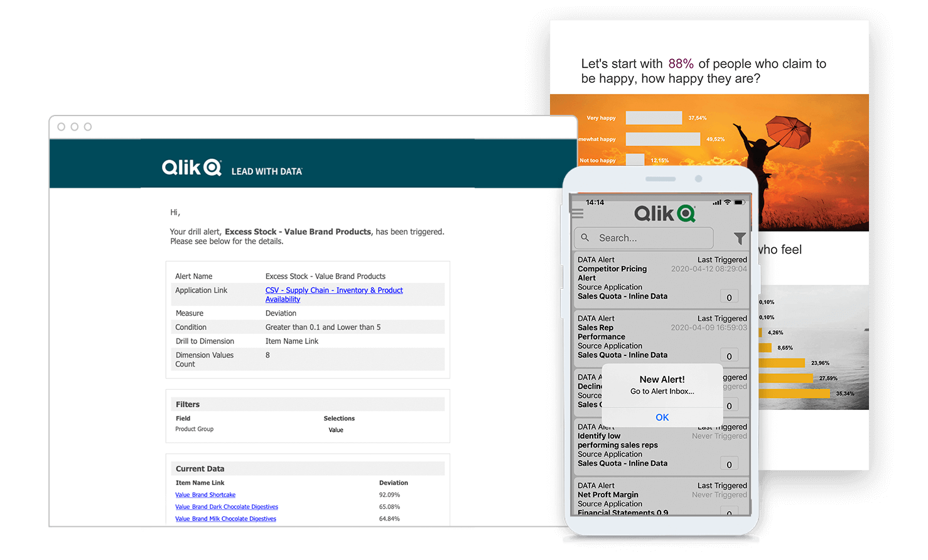928x560 pixels.
Task: Click the LEAD WITH DATA tagline
Action: coord(267,171)
